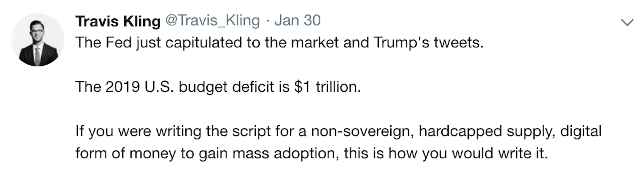Click the word 'capitulated' in the tweet
The image size is (644, 175).
coord(203,43)
